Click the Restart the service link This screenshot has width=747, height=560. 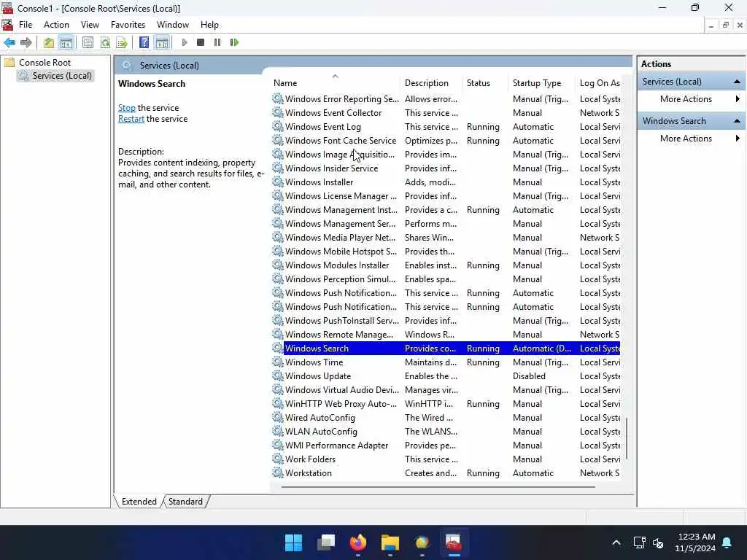pyautogui.click(x=131, y=119)
